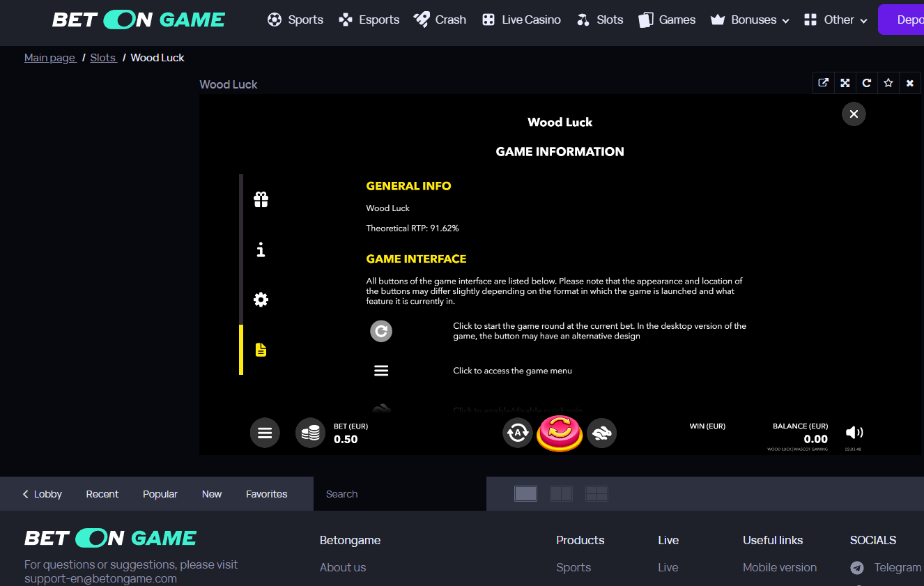
Task: Open game in new window icon
Action: (823, 83)
